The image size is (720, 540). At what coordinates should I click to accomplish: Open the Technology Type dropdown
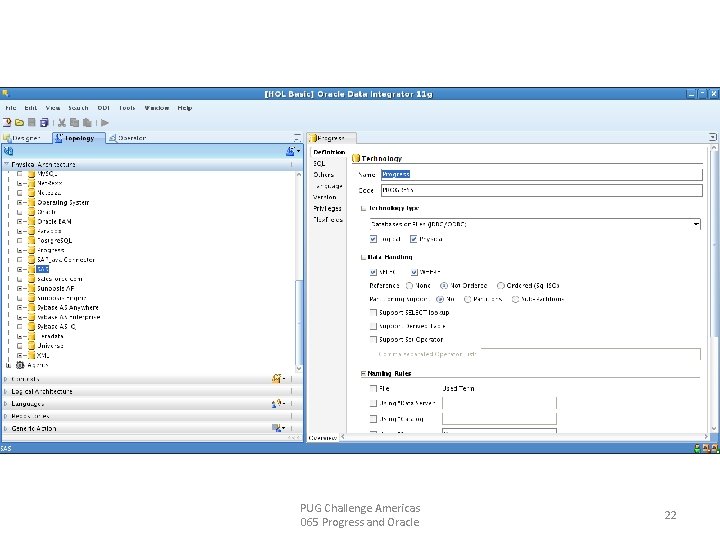coord(696,224)
